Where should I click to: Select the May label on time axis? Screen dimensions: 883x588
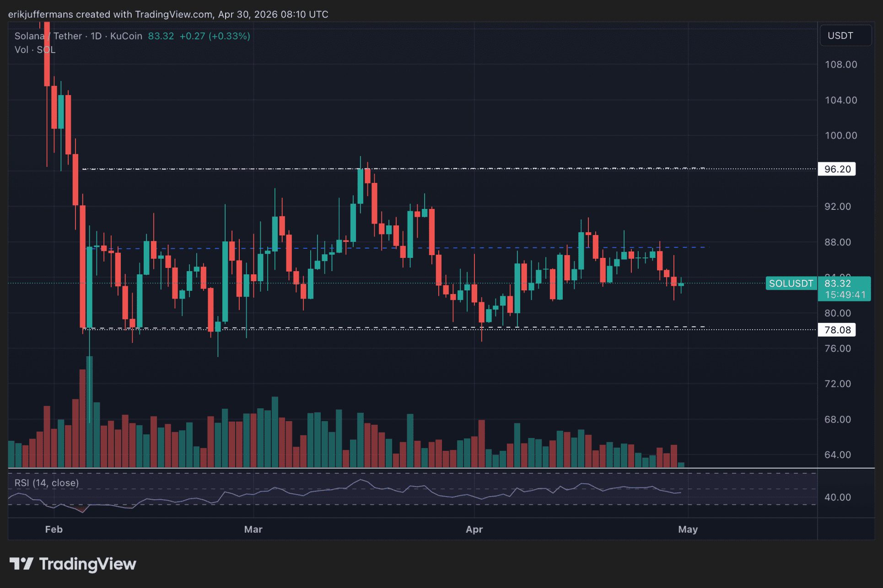[688, 529]
